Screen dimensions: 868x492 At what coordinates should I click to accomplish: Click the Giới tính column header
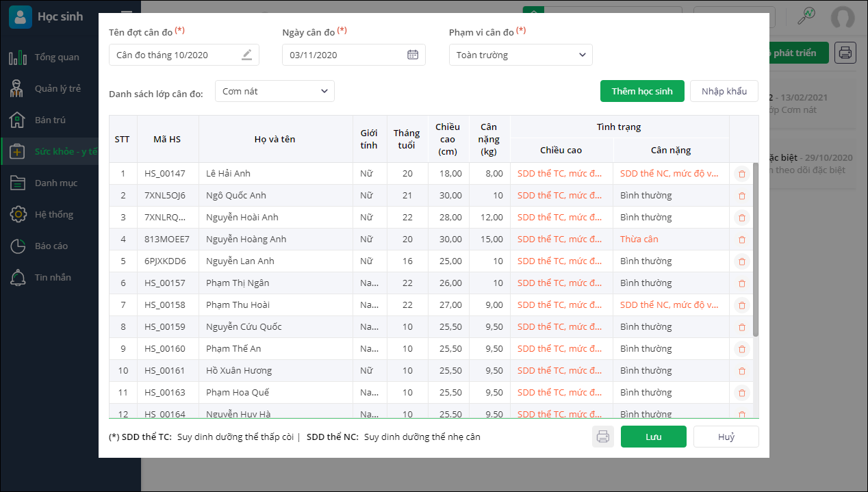click(370, 139)
